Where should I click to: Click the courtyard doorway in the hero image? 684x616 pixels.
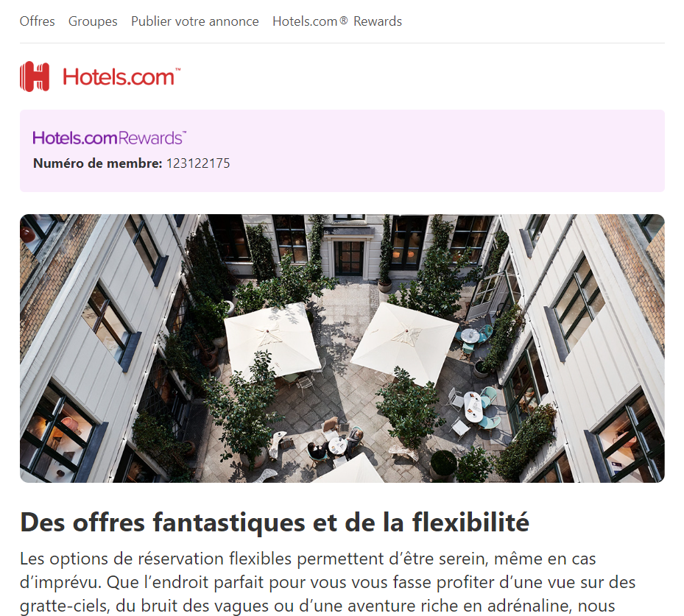coord(348,258)
